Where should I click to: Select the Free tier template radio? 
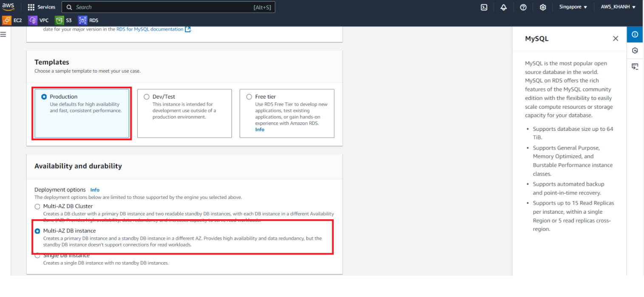[249, 97]
